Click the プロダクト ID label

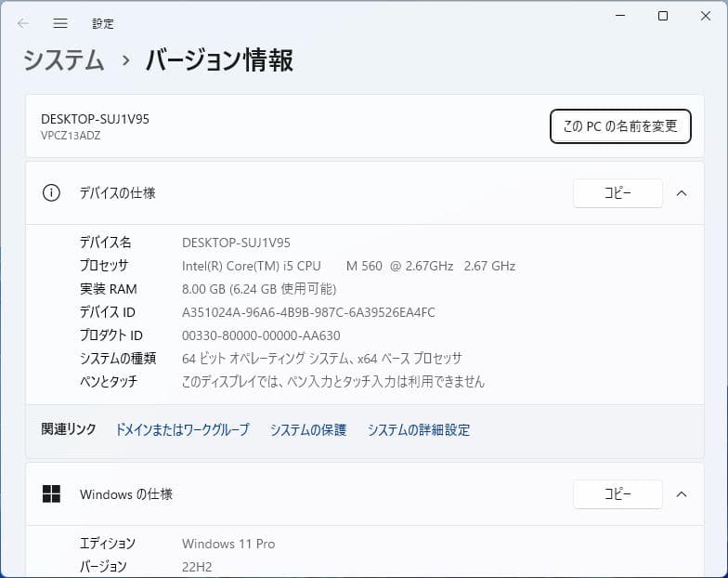pos(111,335)
